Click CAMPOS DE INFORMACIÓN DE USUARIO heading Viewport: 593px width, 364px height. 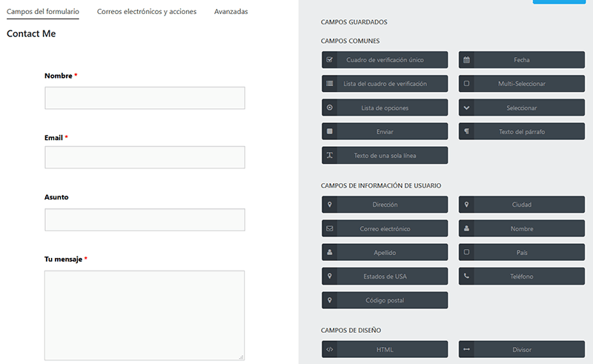click(x=381, y=185)
